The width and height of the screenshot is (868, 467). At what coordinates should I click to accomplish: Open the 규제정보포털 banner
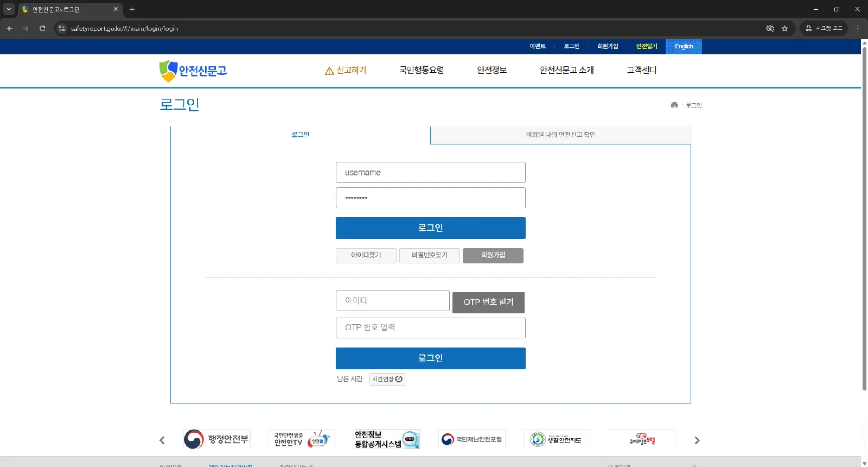pos(642,439)
